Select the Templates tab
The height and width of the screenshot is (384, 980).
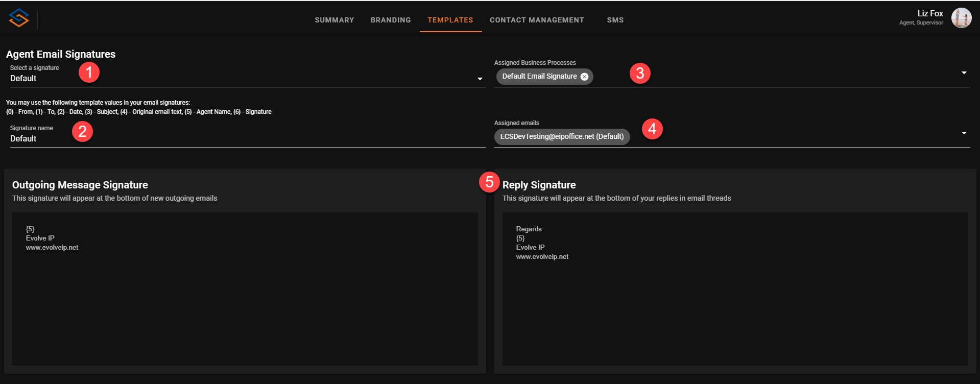pyautogui.click(x=450, y=20)
